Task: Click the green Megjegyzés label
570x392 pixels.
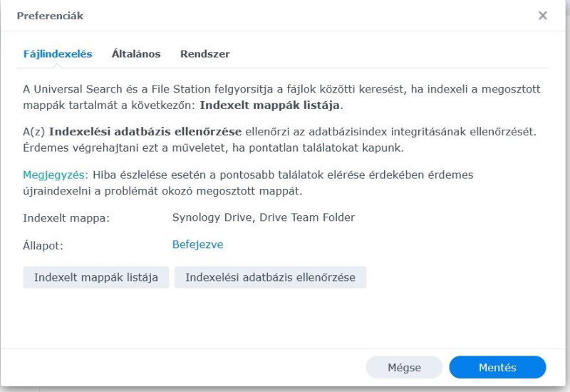Action: pos(56,175)
